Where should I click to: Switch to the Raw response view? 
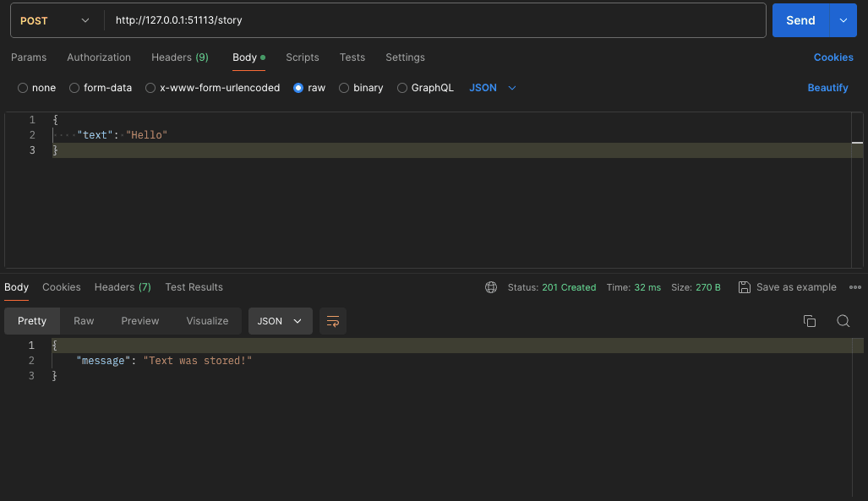[x=84, y=321]
